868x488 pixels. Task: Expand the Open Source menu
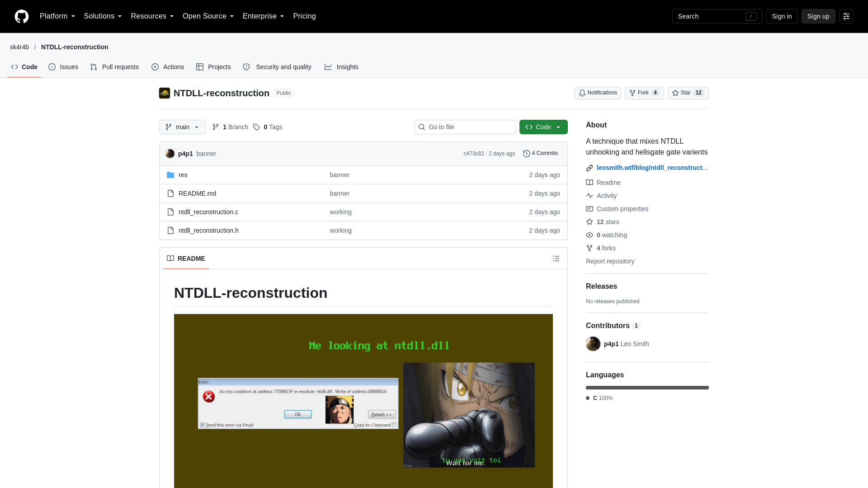click(208, 16)
